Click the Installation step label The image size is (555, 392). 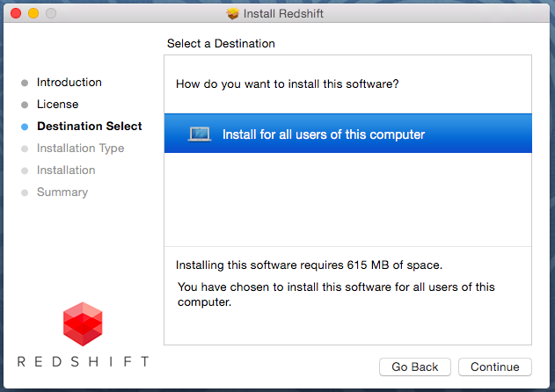(66, 170)
